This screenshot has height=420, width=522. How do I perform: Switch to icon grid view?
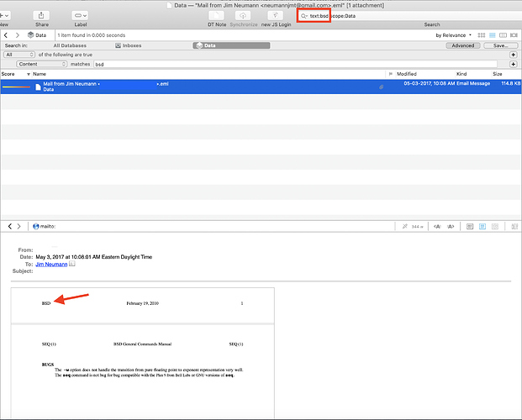[482, 35]
